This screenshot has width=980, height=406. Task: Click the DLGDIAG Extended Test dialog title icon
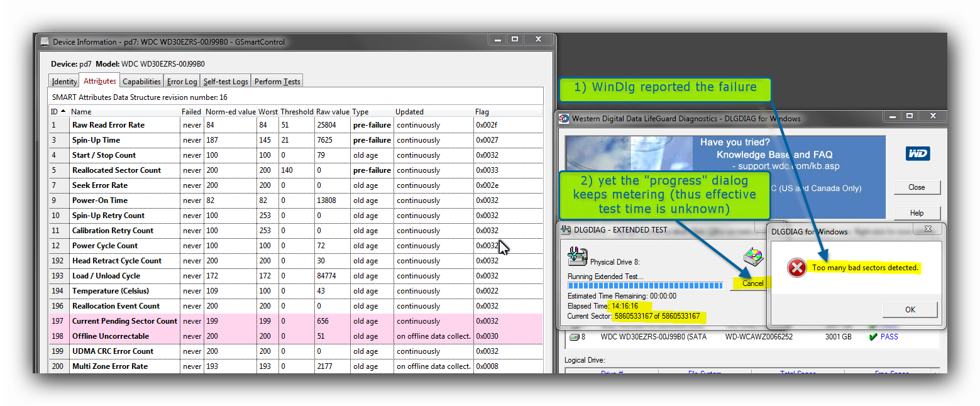pyautogui.click(x=565, y=229)
